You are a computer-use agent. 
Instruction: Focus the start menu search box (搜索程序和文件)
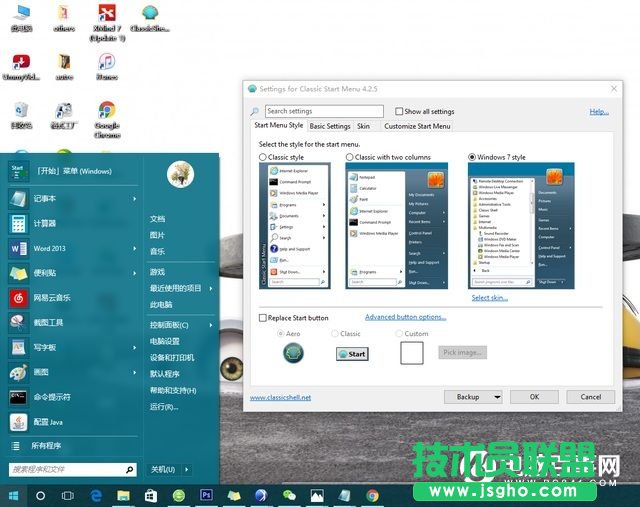pyautogui.click(x=73, y=469)
